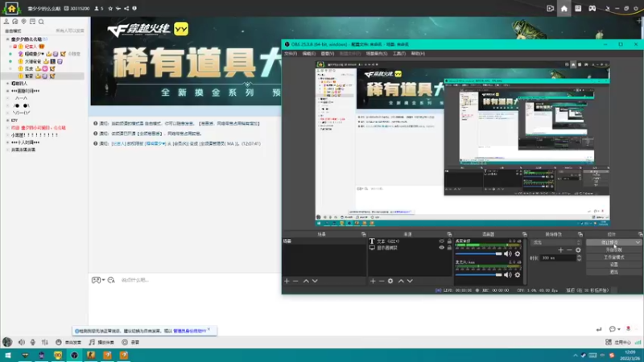Click the blue link in YY notification tooltip
This screenshot has width=644, height=362.
(x=189, y=331)
